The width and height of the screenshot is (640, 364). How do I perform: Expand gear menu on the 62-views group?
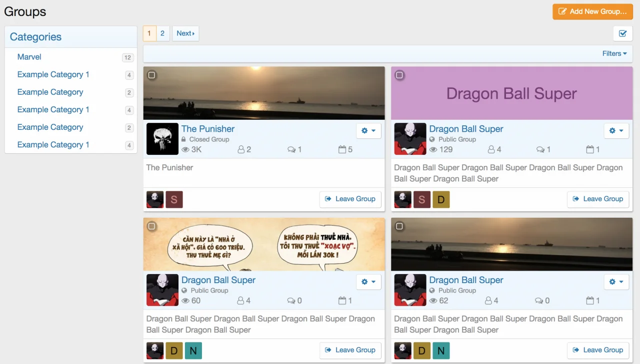pyautogui.click(x=616, y=282)
